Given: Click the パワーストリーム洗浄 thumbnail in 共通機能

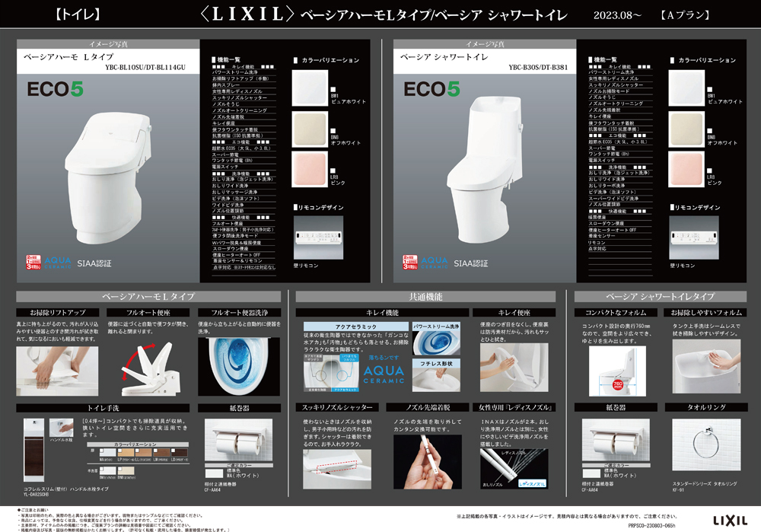Looking at the screenshot, I should 436,342.
